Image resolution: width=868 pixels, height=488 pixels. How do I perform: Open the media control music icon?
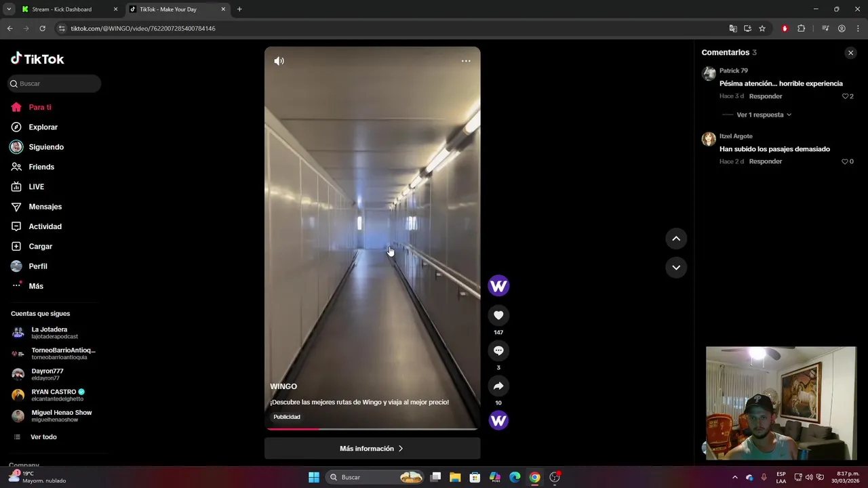(x=825, y=28)
